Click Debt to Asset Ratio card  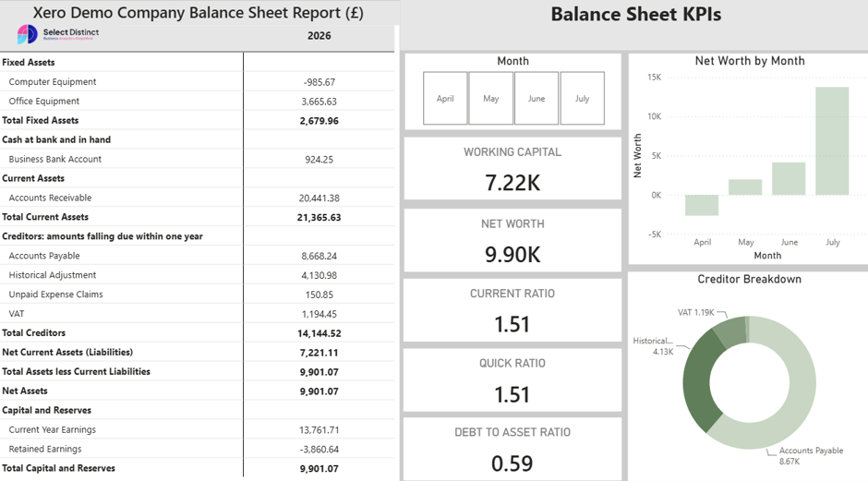coord(512,449)
